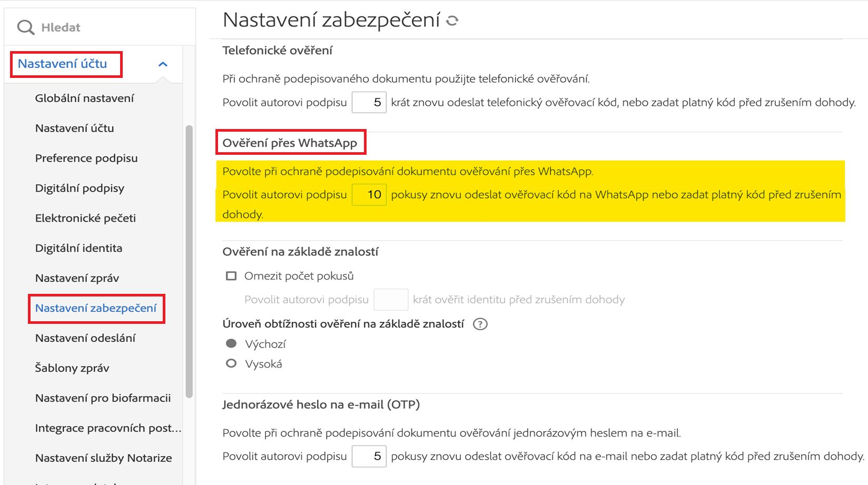Go to Digitální podpisy settings
This screenshot has width=868, height=485.
pos(80,188)
